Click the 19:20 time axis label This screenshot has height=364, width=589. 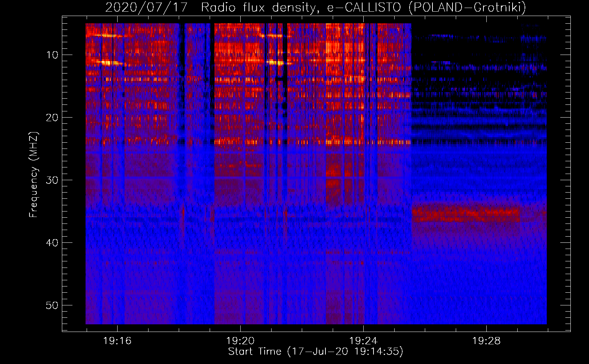tap(240, 341)
